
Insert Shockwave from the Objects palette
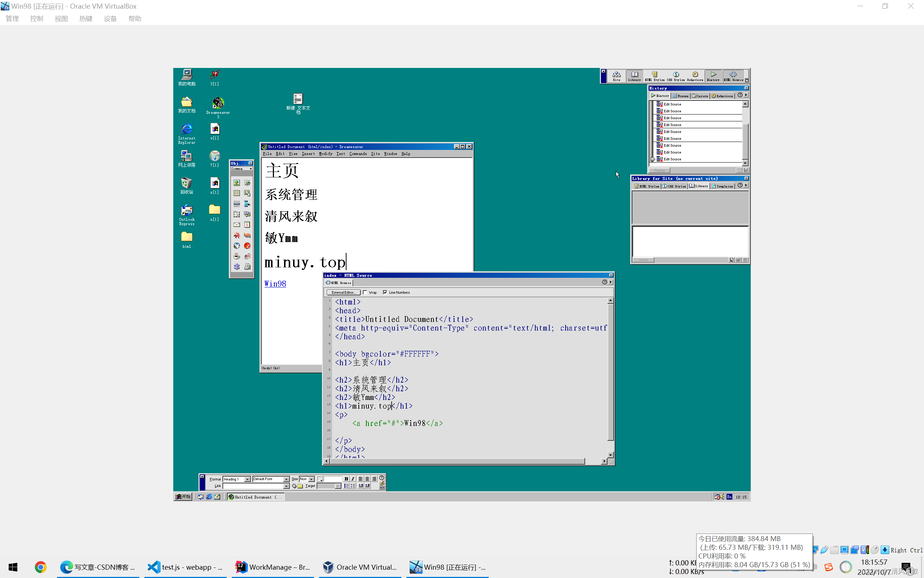tap(247, 235)
